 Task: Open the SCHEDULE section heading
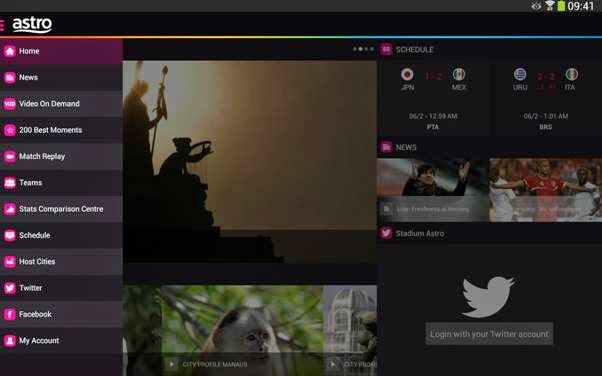(x=415, y=50)
